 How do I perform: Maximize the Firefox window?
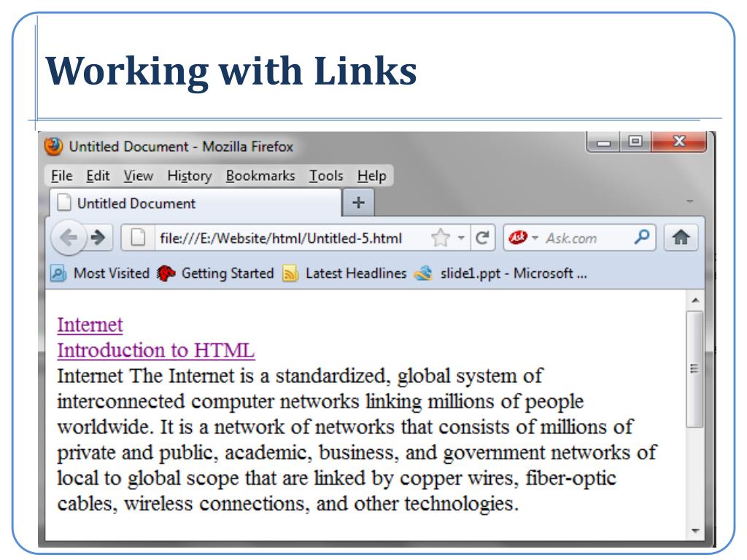coord(635,142)
